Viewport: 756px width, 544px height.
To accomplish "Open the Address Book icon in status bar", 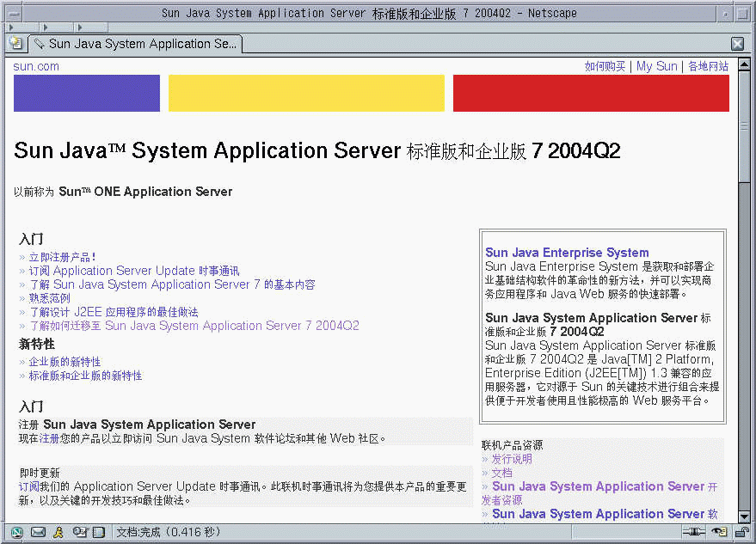I will [x=99, y=532].
